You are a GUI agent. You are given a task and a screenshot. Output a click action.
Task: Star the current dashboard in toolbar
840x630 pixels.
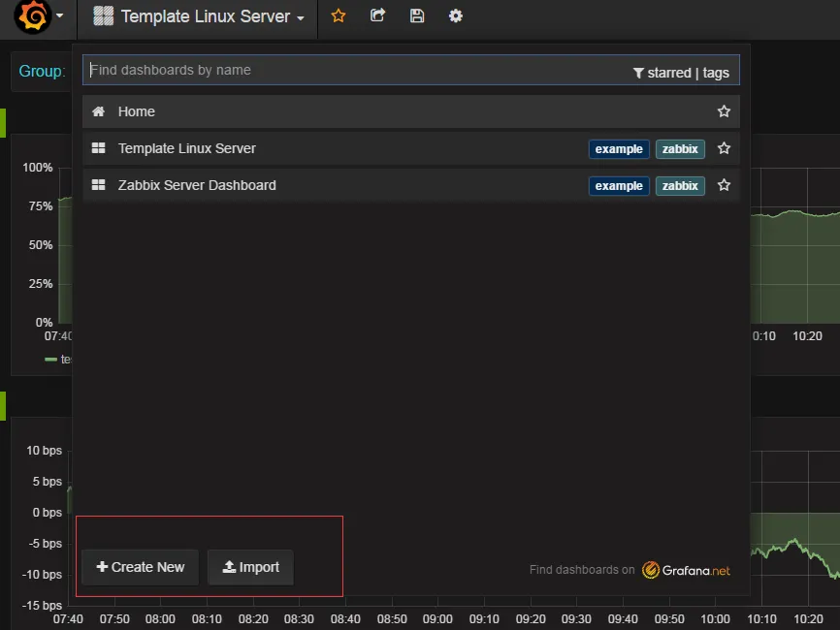click(339, 16)
